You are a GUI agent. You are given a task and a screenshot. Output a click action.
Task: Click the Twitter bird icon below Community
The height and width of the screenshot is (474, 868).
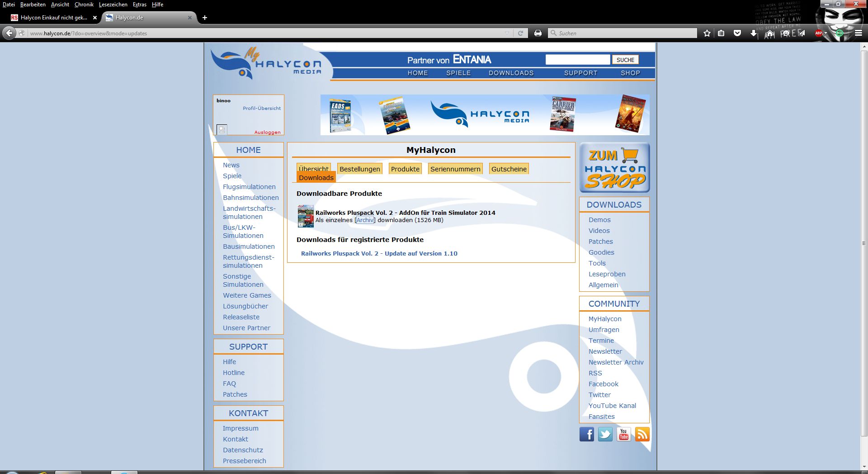(605, 434)
